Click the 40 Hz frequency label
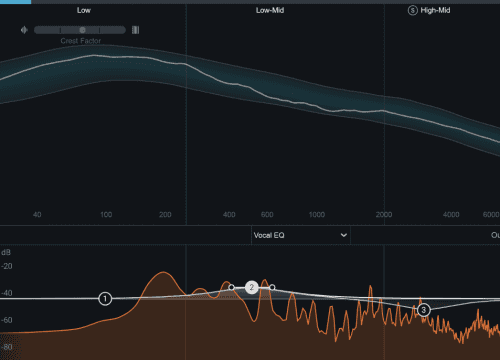500x360 pixels. coord(37,215)
